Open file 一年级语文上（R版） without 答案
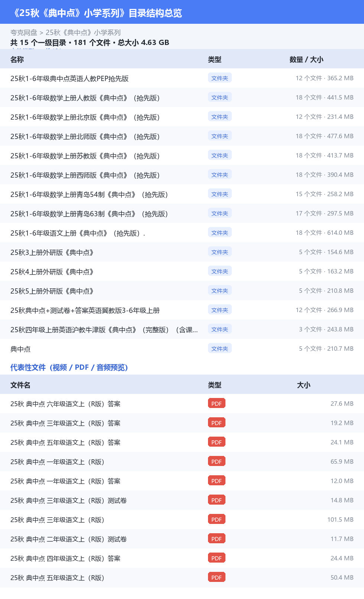The width and height of the screenshot is (364, 599). coord(57,462)
